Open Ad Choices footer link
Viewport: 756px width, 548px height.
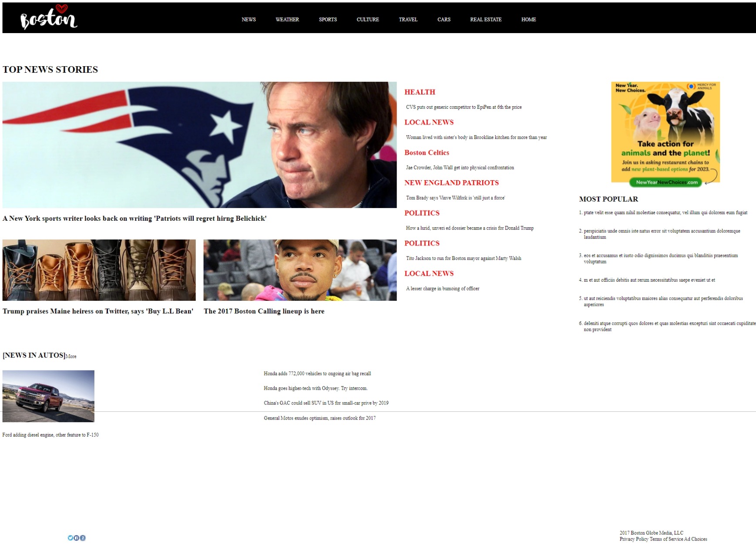696,539
